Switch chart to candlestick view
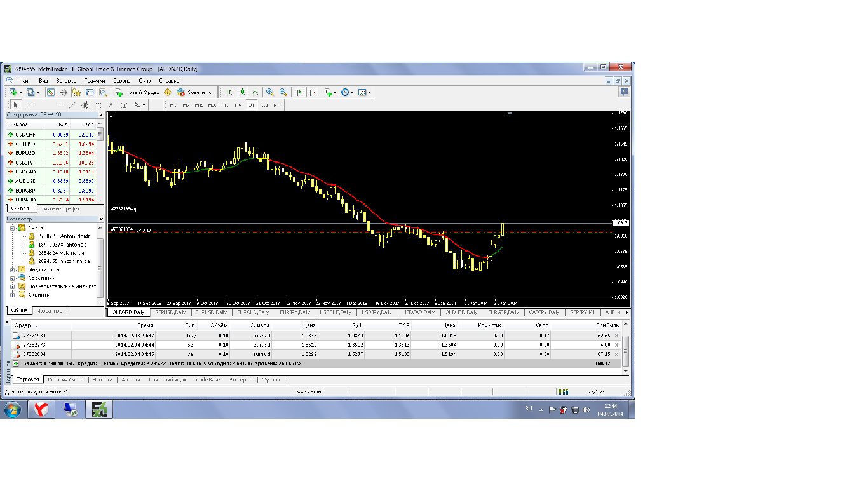 tap(241, 92)
